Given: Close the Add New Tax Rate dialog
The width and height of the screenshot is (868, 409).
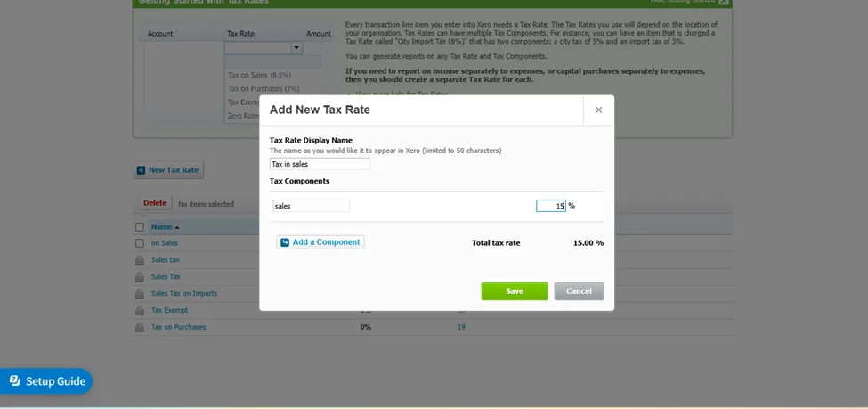Looking at the screenshot, I should (x=598, y=110).
